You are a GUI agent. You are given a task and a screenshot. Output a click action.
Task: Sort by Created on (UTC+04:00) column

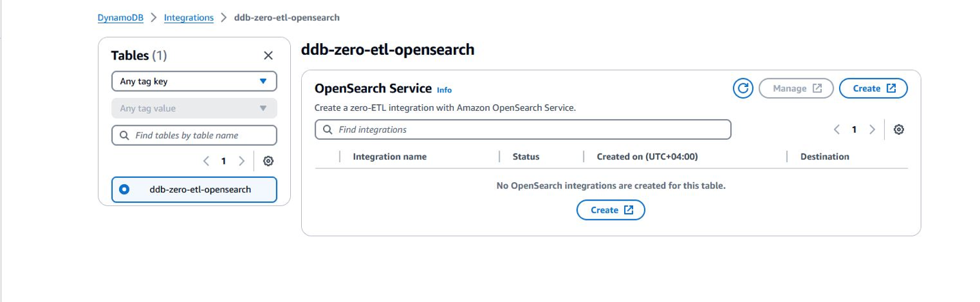click(x=647, y=157)
